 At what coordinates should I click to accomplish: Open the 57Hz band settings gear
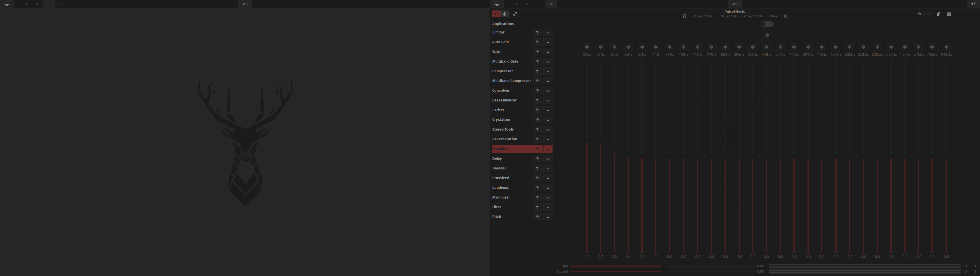[642, 47]
